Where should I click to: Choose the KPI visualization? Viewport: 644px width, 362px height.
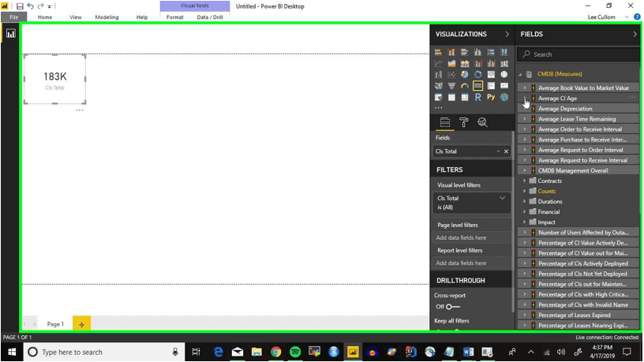(504, 86)
